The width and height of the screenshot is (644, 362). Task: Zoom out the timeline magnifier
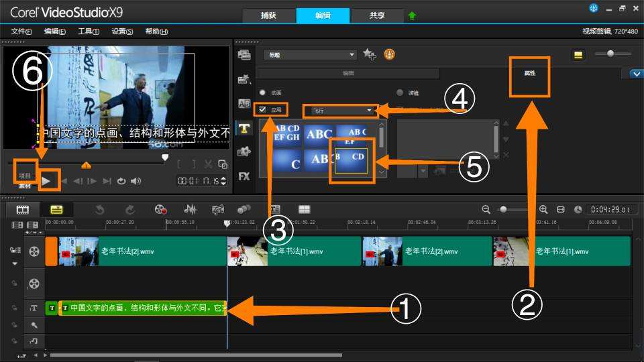(x=486, y=210)
